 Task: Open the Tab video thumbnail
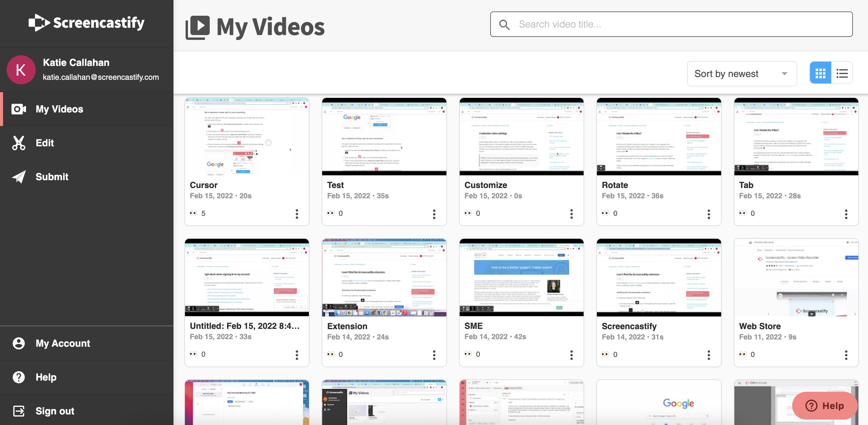[796, 137]
